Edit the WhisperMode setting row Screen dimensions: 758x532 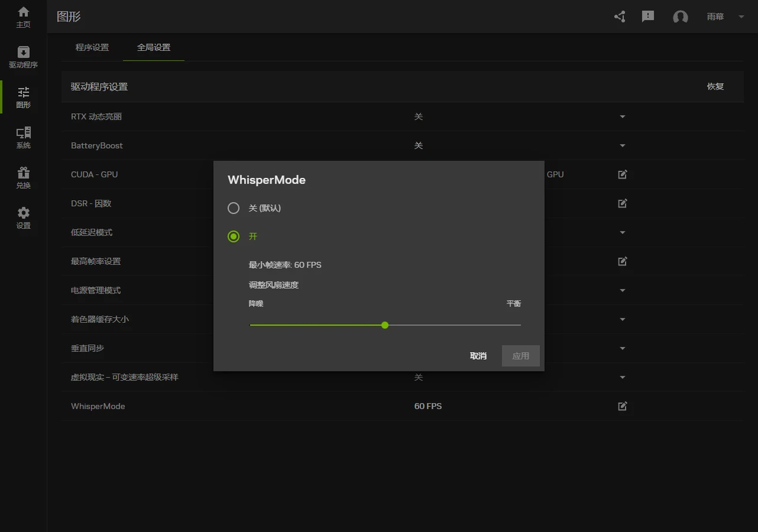622,406
